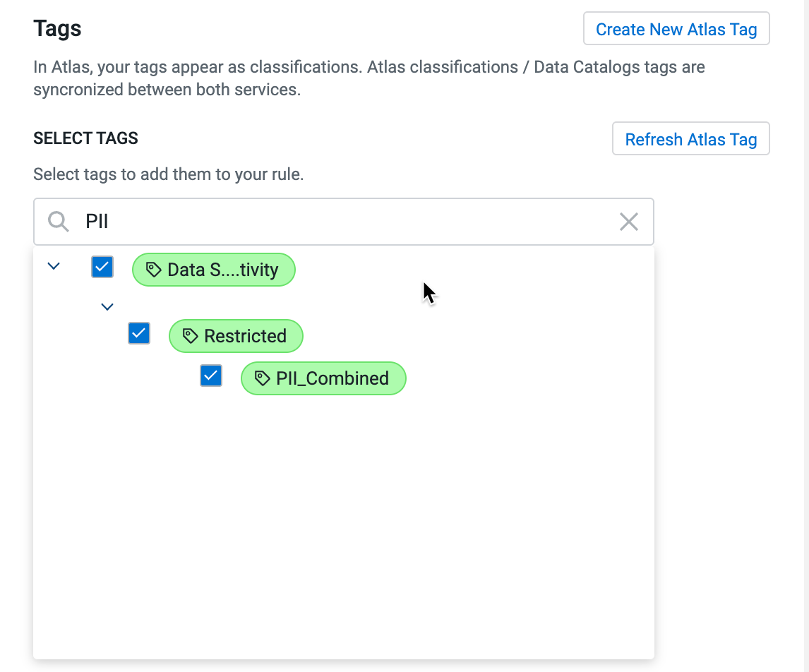Collapse the chevron above the Restricted tag

107,306
